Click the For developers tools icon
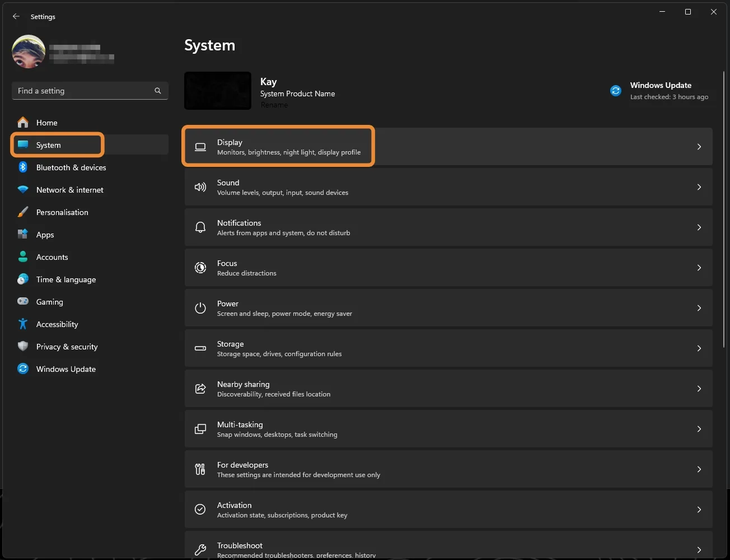This screenshot has width=730, height=560. point(200,469)
